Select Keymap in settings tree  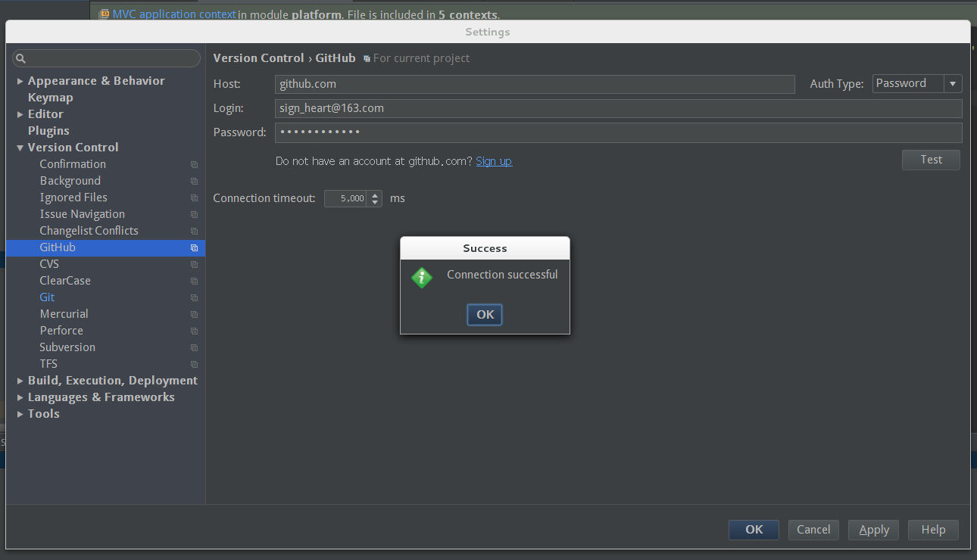(x=50, y=98)
